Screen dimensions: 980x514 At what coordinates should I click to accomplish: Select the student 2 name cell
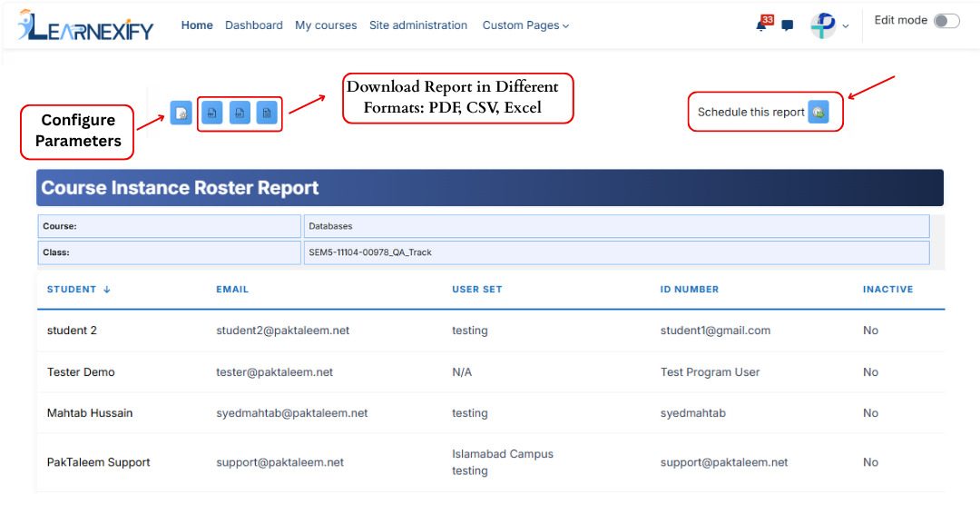(x=72, y=331)
